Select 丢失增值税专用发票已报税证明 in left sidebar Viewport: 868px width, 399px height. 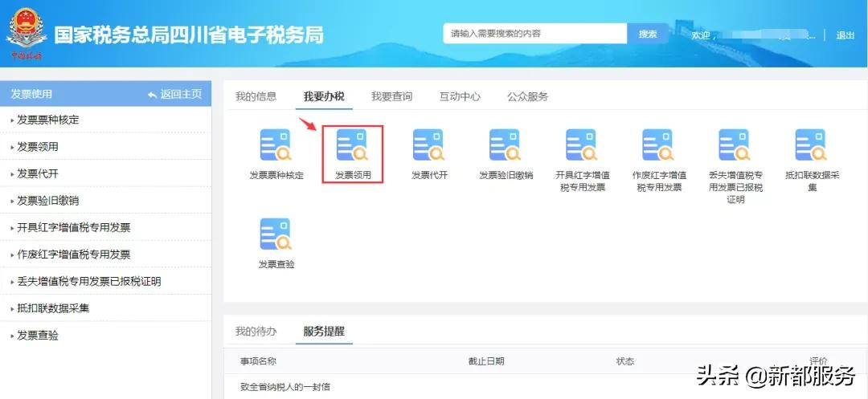105,281
